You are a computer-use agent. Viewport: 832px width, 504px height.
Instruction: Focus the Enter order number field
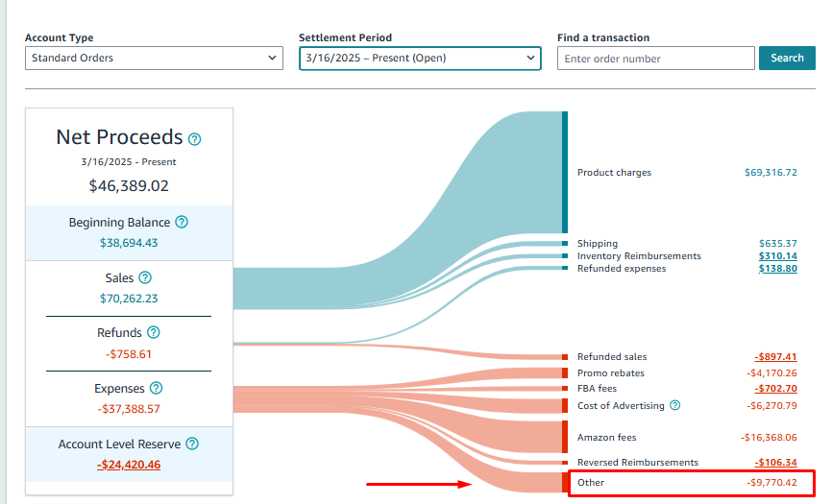656,59
